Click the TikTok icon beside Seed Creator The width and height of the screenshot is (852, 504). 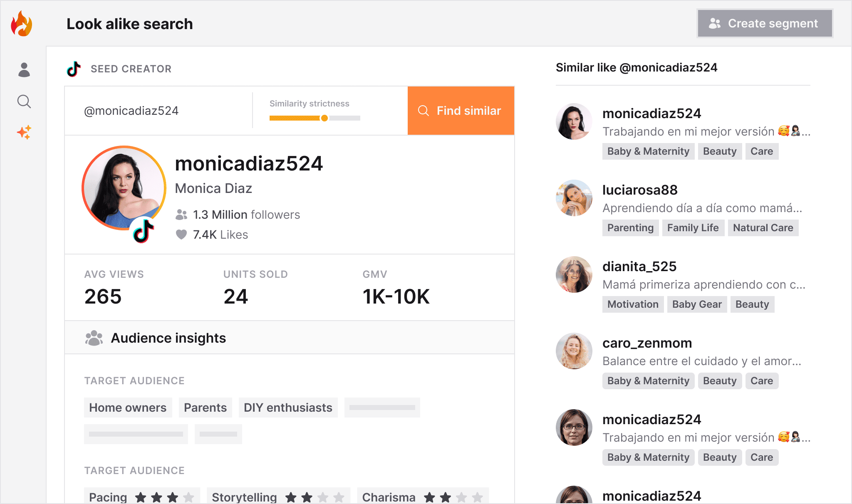[74, 69]
